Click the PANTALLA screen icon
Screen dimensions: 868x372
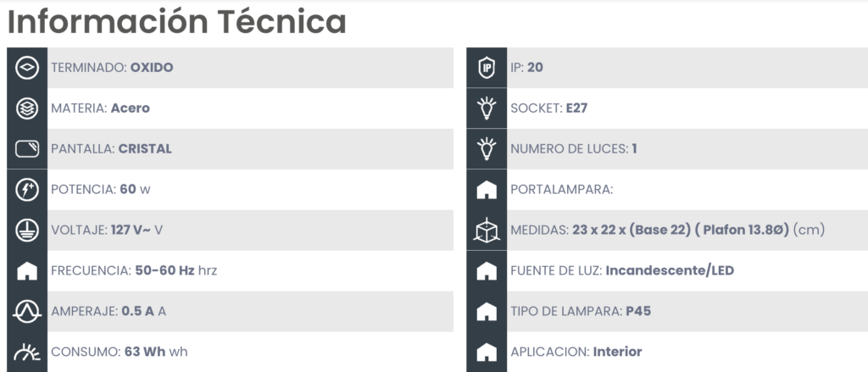(27, 149)
